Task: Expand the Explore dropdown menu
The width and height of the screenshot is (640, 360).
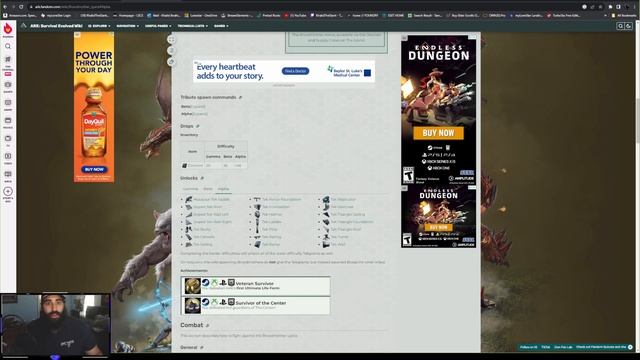Action: [x=99, y=26]
